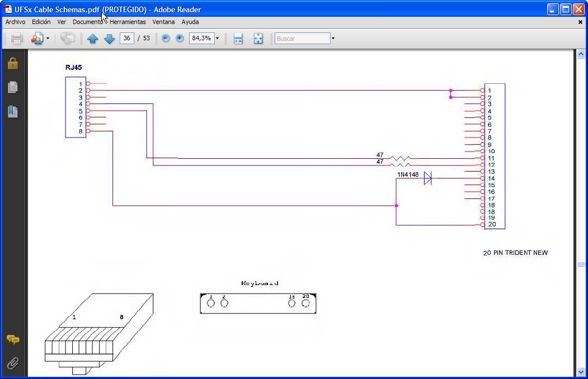Open the Edición menu
This screenshot has width=588, height=379.
tap(41, 22)
